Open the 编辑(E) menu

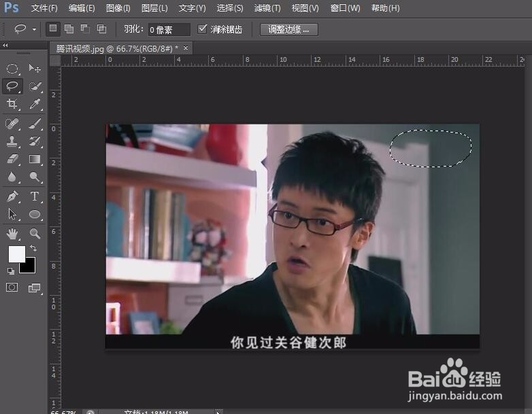[82, 7]
